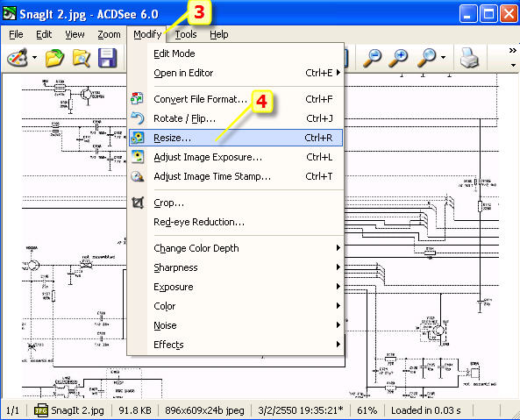The width and height of the screenshot is (520, 420).
Task: Click the paint palette edit icon
Action: pyautogui.click(x=18, y=58)
